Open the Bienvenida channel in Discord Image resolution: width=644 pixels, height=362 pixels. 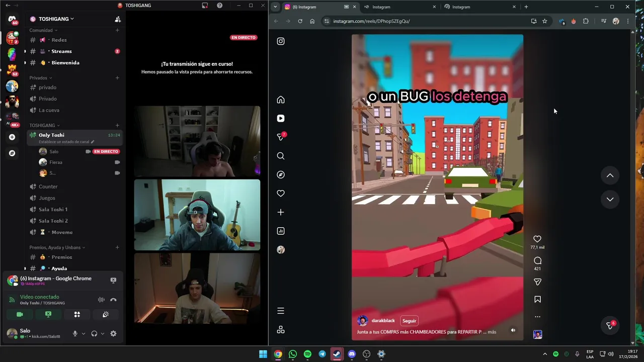pos(74,63)
